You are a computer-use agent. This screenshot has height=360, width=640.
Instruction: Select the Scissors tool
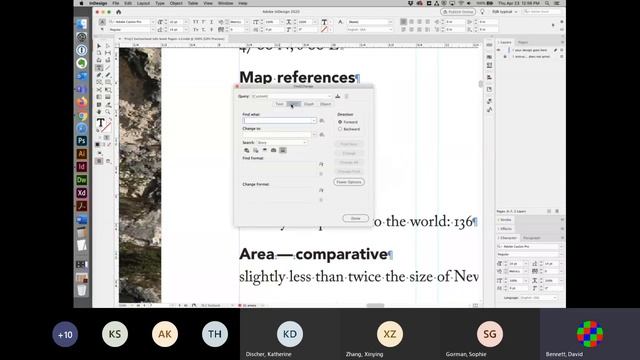point(99,90)
